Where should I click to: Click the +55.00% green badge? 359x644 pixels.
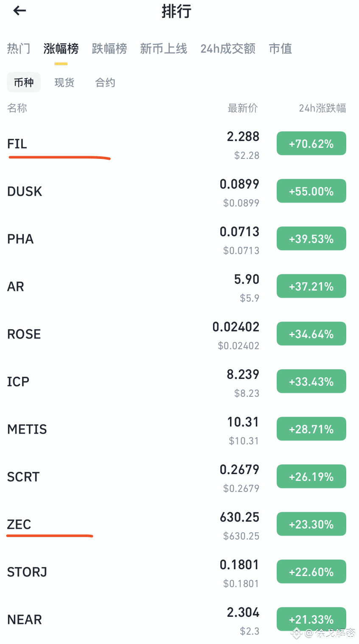311,192
